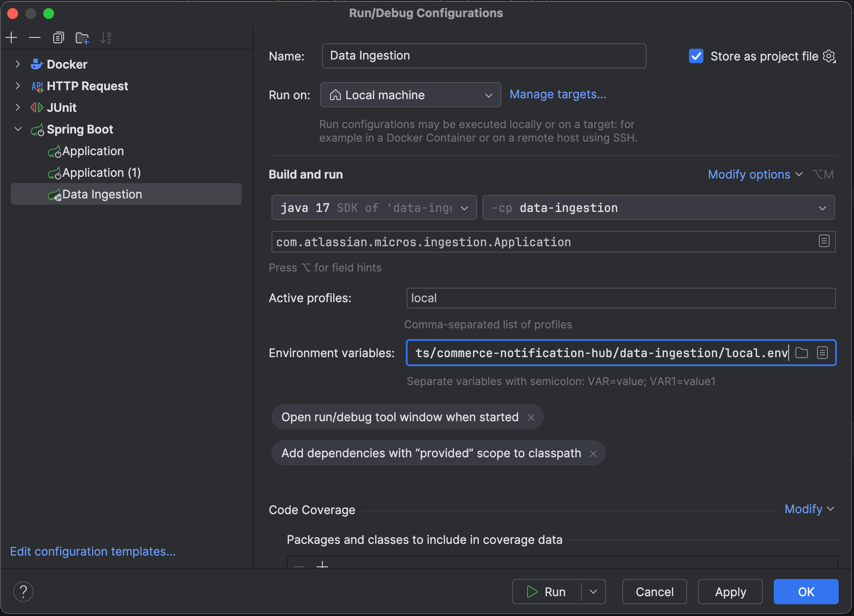The height and width of the screenshot is (616, 854).
Task: Toggle Store as project file checkbox
Action: (696, 56)
